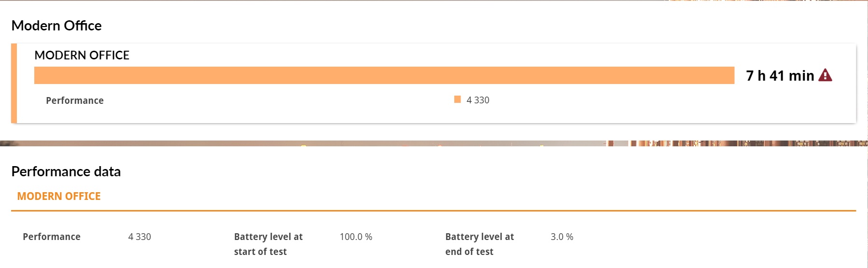
Task: Click the orange legend square beside 4 330
Action: pos(457,99)
